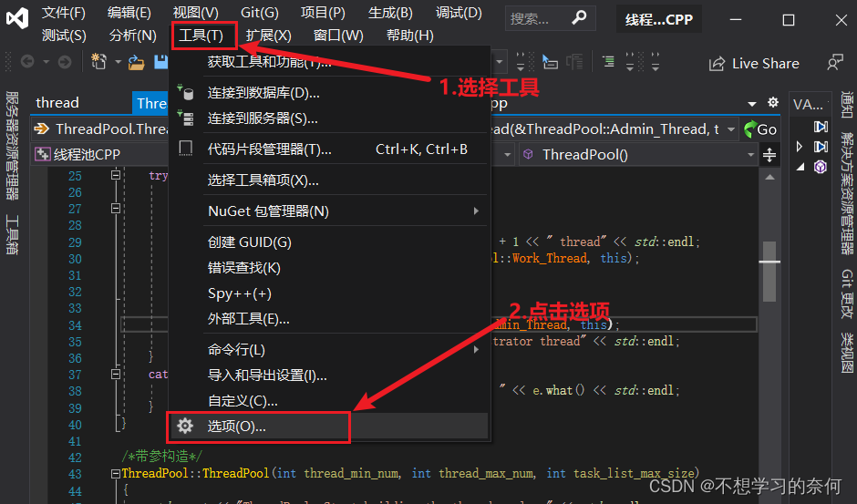The width and height of the screenshot is (857, 504).
Task: Select 外部工具(E)... menu entry
Action: point(329,319)
